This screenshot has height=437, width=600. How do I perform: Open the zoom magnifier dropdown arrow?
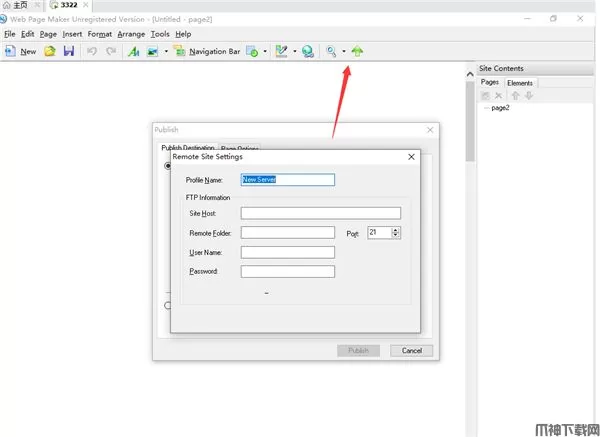tap(343, 51)
